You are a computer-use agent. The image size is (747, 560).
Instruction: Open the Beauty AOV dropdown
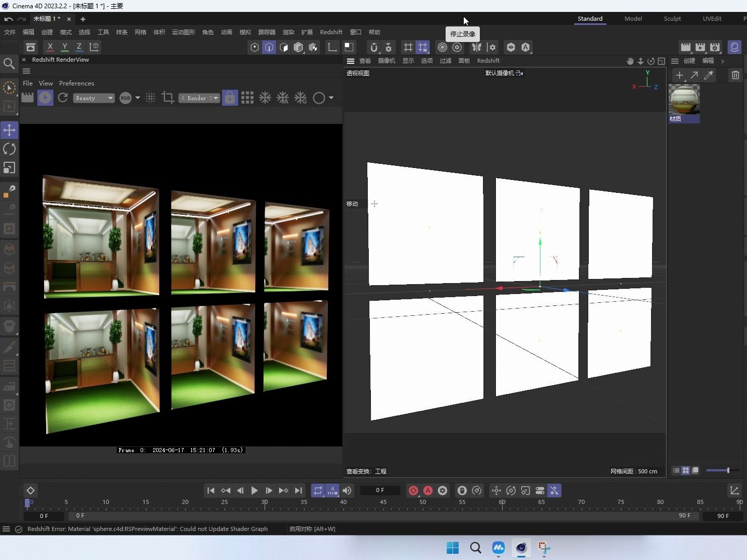coord(93,98)
